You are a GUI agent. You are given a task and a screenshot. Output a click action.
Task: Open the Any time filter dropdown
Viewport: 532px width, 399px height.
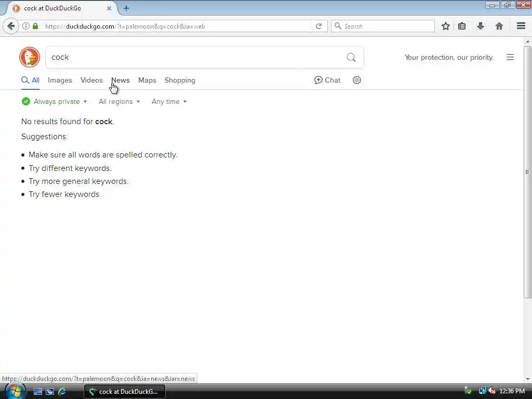[x=169, y=101]
